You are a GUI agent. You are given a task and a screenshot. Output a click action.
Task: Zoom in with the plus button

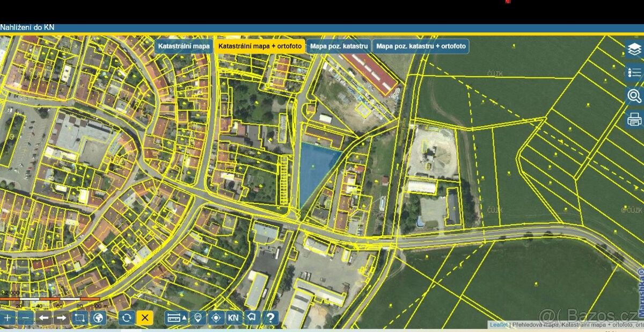click(8, 317)
